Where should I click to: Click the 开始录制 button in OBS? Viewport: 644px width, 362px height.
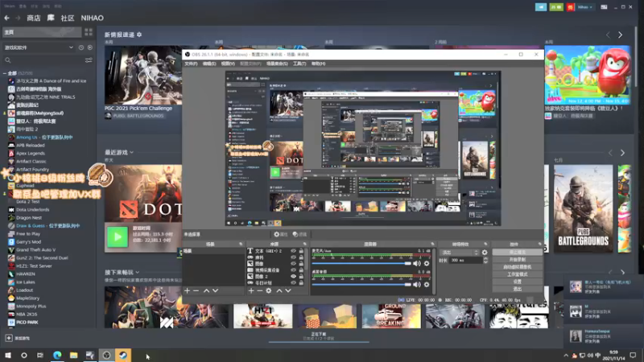516,260
